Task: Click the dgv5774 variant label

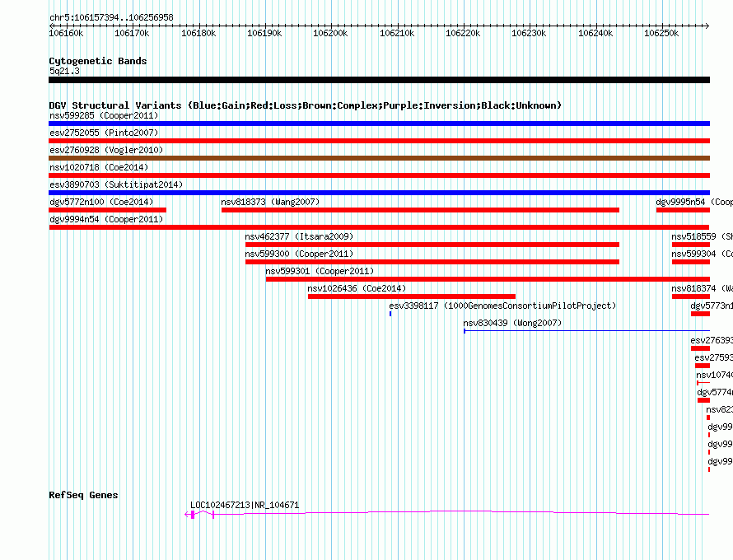Action: (x=715, y=392)
